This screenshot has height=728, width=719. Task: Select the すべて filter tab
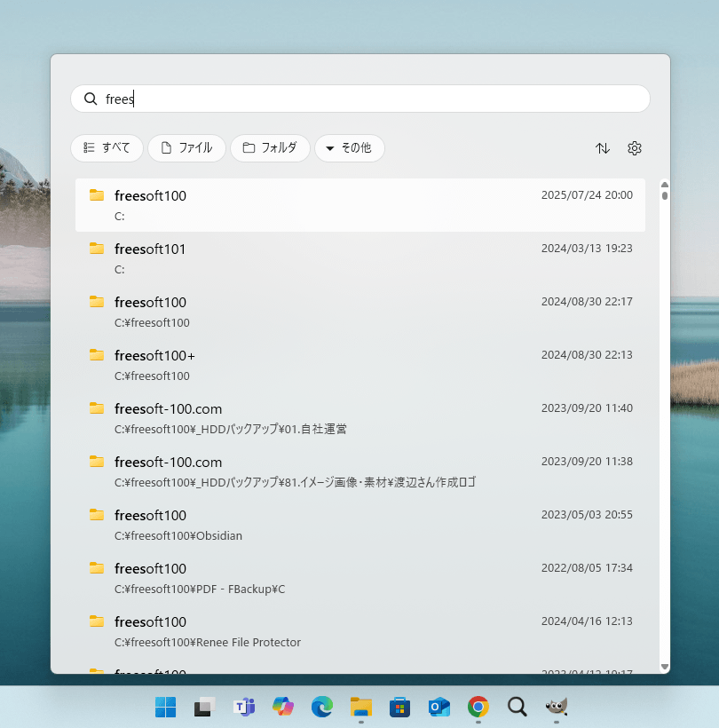click(107, 148)
